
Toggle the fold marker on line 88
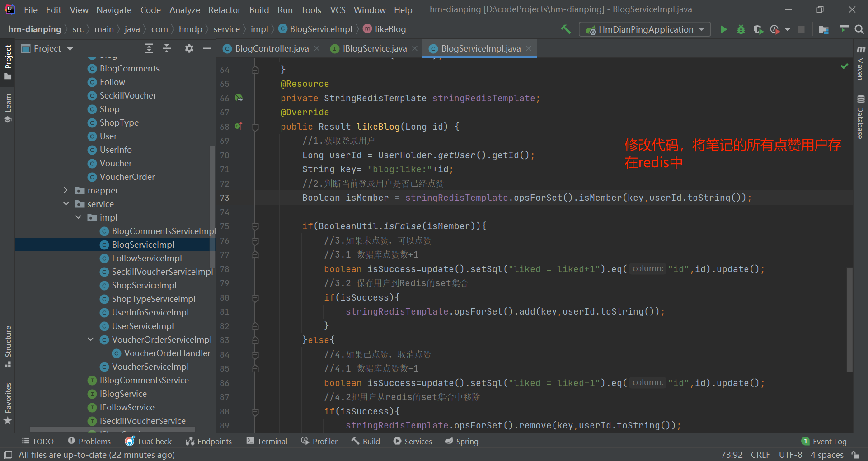pos(255,412)
